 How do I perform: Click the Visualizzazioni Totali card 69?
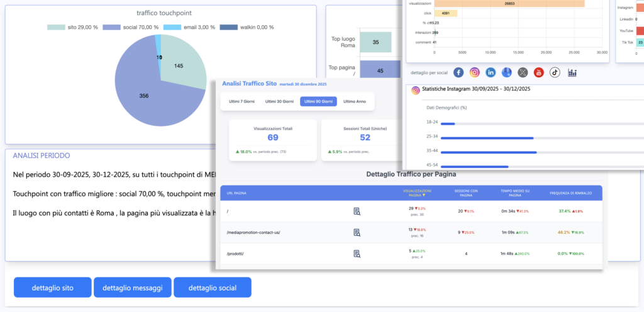(x=273, y=140)
